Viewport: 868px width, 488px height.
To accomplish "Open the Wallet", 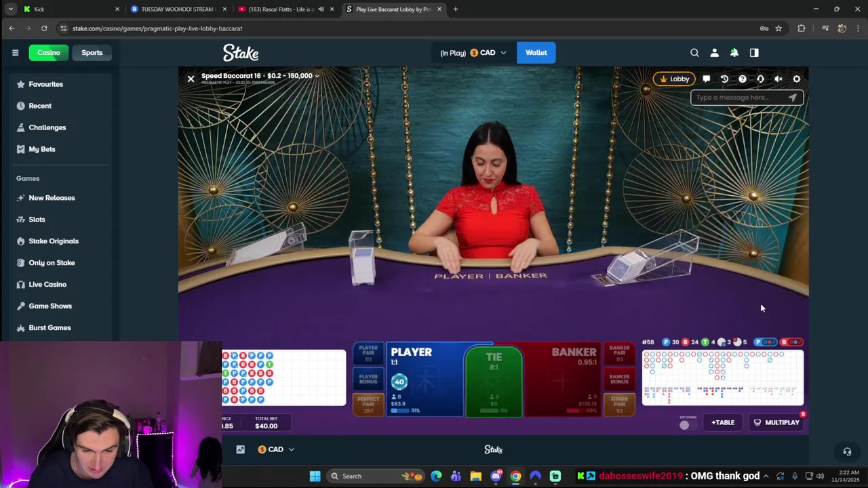I will coord(536,53).
